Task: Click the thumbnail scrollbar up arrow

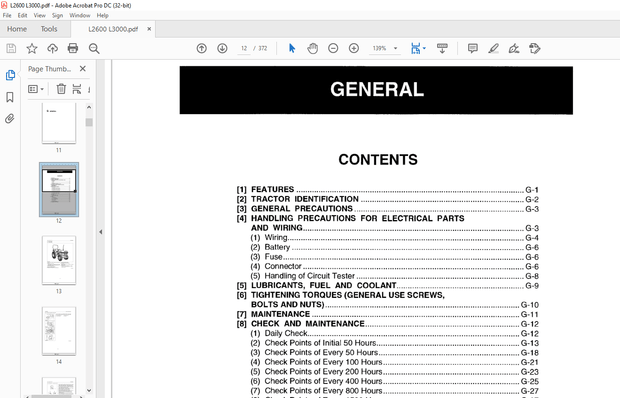Action: click(89, 107)
